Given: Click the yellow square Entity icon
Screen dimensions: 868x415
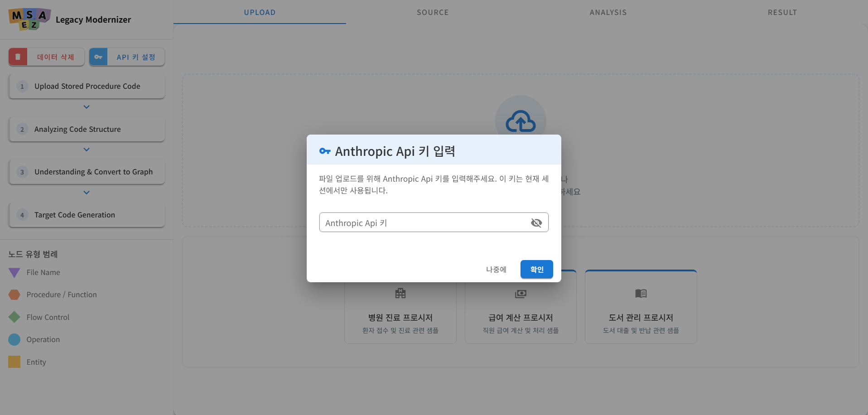Looking at the screenshot, I should pos(14,362).
